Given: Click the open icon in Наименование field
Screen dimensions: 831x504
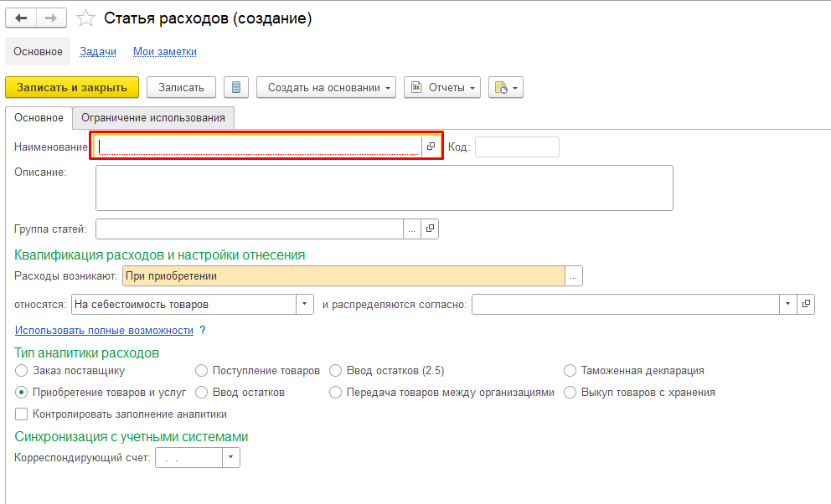Looking at the screenshot, I should tap(431, 147).
